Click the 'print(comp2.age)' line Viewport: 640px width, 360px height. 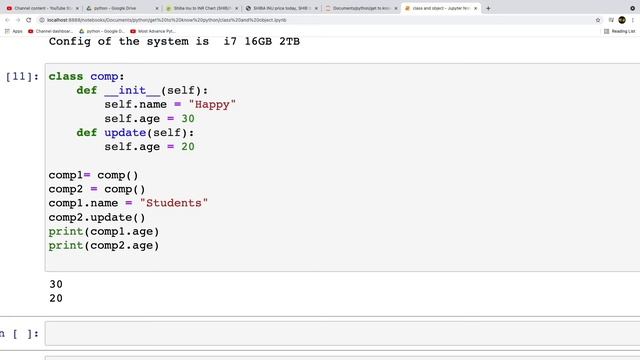(104, 246)
